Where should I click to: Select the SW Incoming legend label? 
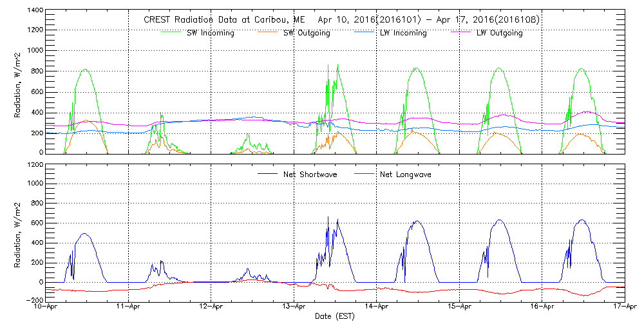point(207,33)
